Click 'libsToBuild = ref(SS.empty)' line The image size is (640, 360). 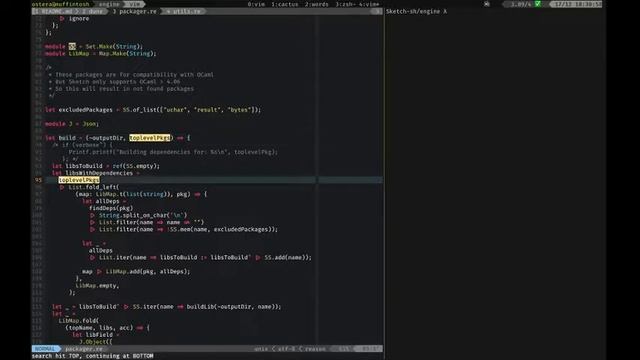(x=106, y=166)
